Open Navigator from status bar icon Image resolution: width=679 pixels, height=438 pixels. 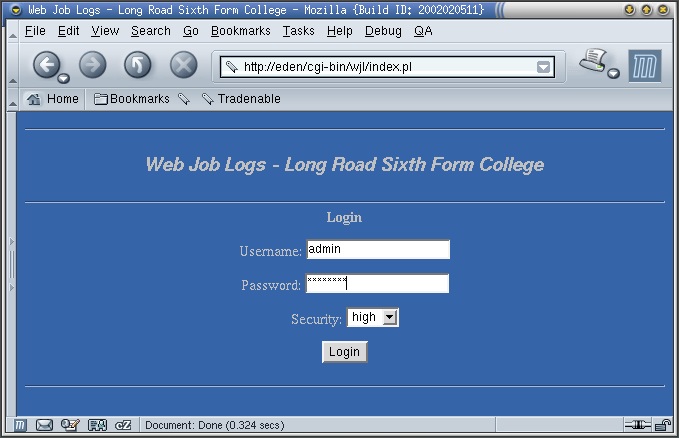pos(19,425)
